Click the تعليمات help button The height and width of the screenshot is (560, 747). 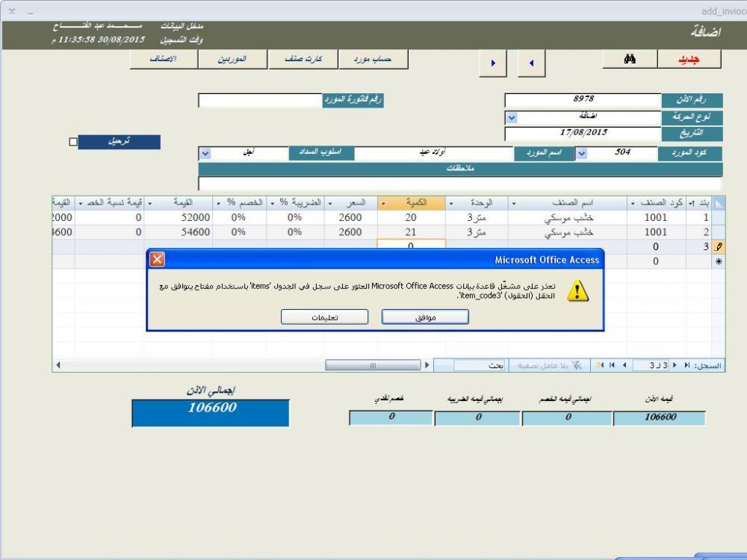click(324, 317)
